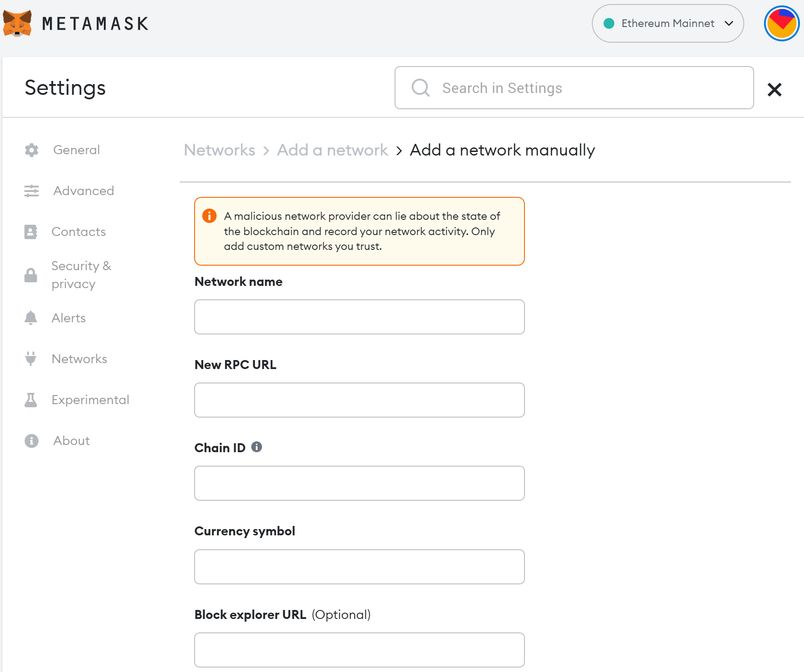Click the Security lock icon
This screenshot has width=804, height=672.
tap(31, 275)
